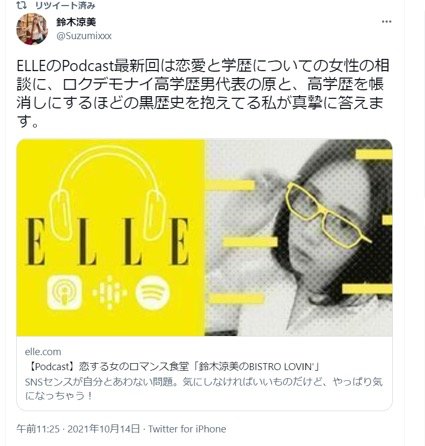The width and height of the screenshot is (425, 446).
Task: Click the retweet icon beside リツイート済み
Action: tap(31, 5)
